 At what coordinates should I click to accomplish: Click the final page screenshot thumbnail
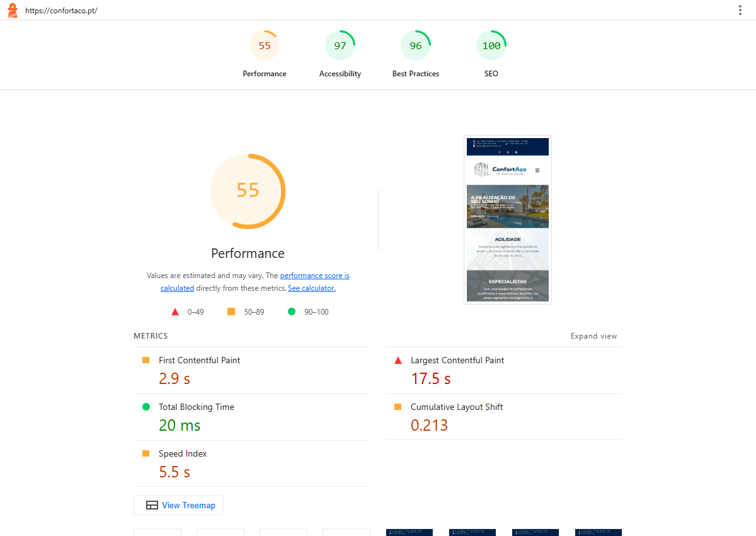pyautogui.click(x=508, y=220)
